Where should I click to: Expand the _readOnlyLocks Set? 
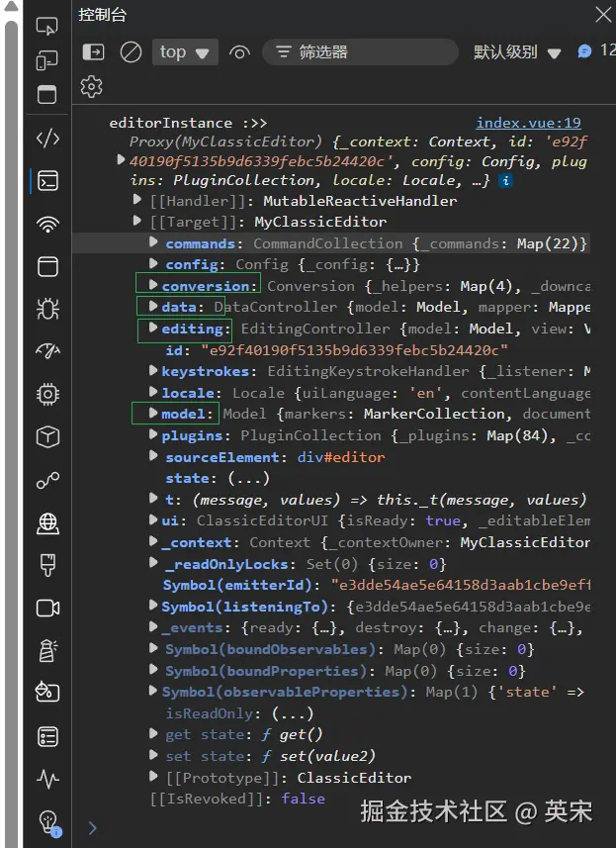(153, 562)
